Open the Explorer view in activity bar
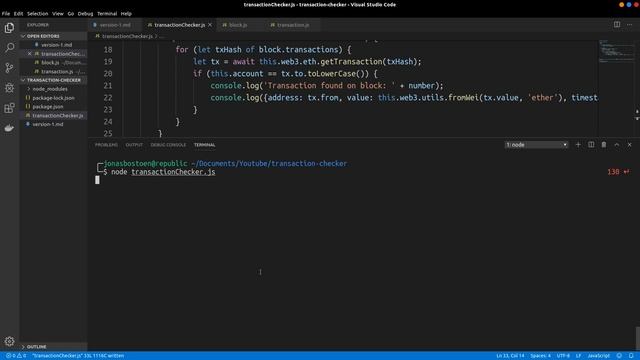The image size is (640, 360). tap(9, 28)
